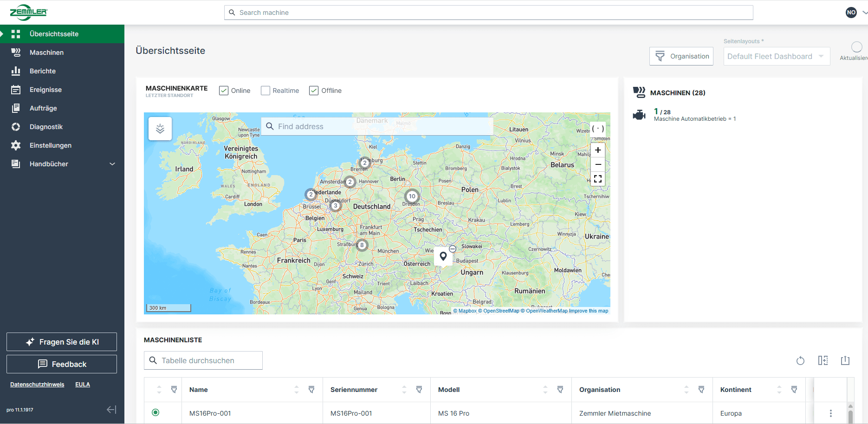Sort the table by Modell
This screenshot has height=424, width=868.
[545, 390]
